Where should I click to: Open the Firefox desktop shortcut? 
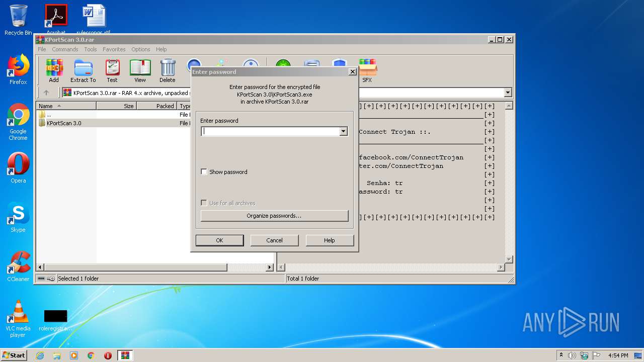point(18,69)
